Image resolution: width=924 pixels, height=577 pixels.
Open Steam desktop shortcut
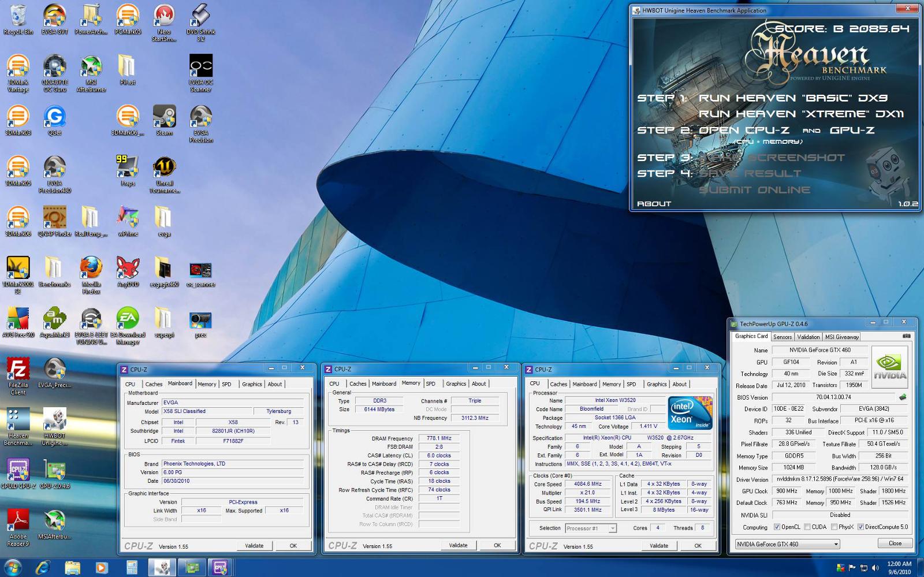[164, 120]
